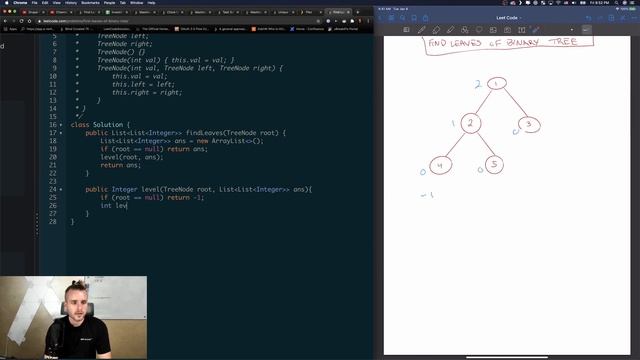The height and width of the screenshot is (360, 640).
Task: Collapse the level method fold at line 24
Action: click(61, 190)
